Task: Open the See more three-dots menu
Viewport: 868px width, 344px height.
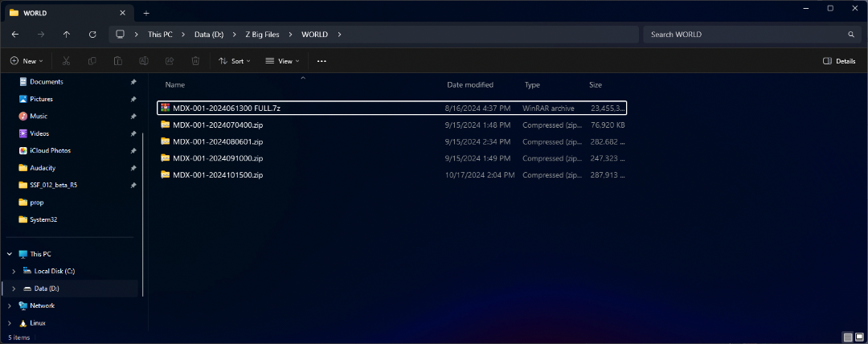Action: (321, 61)
